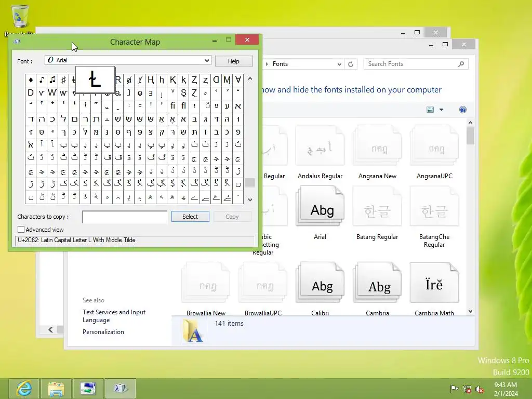Click the muted speaker volume tray icon
Screen dimensions: 532x399
[480, 389]
